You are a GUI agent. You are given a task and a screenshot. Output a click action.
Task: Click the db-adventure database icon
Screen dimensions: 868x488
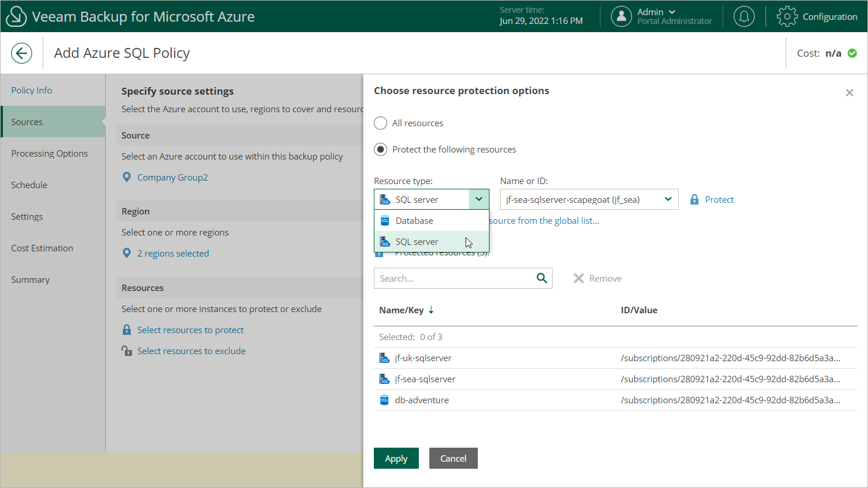[384, 400]
